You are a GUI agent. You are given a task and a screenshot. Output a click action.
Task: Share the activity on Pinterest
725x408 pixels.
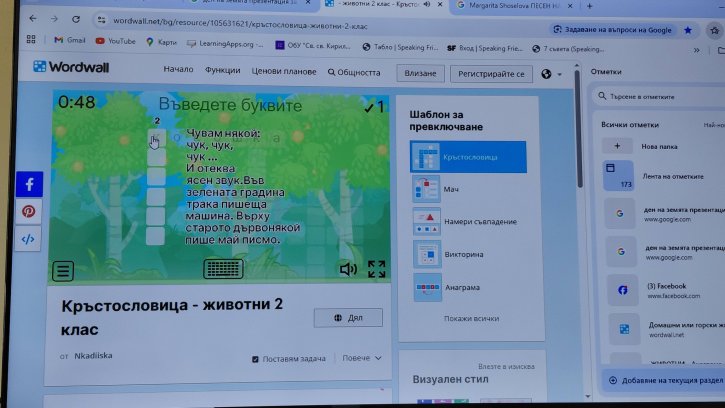29,211
